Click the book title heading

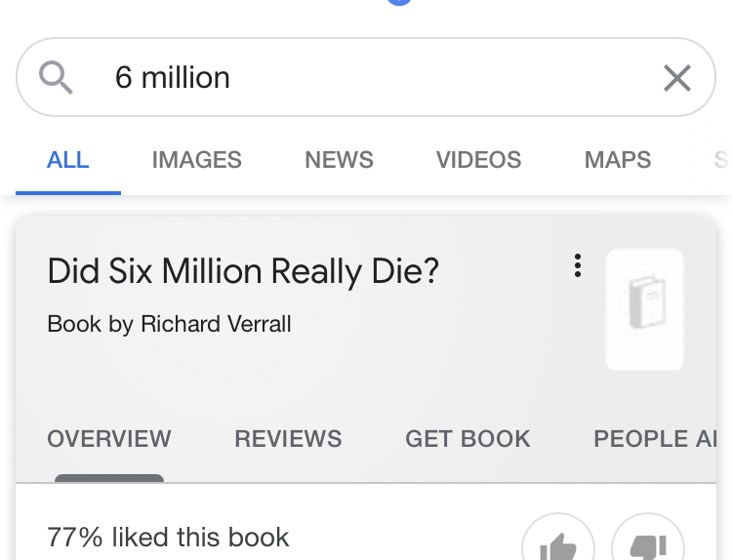243,271
